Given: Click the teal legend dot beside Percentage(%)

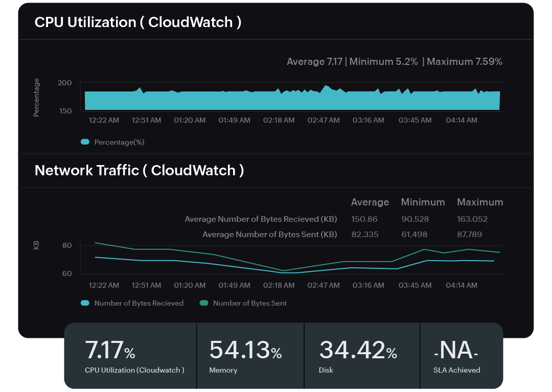Looking at the screenshot, I should pos(85,142).
